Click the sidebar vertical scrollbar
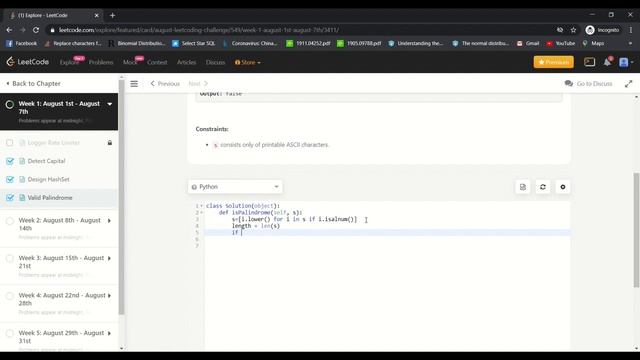This screenshot has height=360, width=640. click(x=121, y=198)
